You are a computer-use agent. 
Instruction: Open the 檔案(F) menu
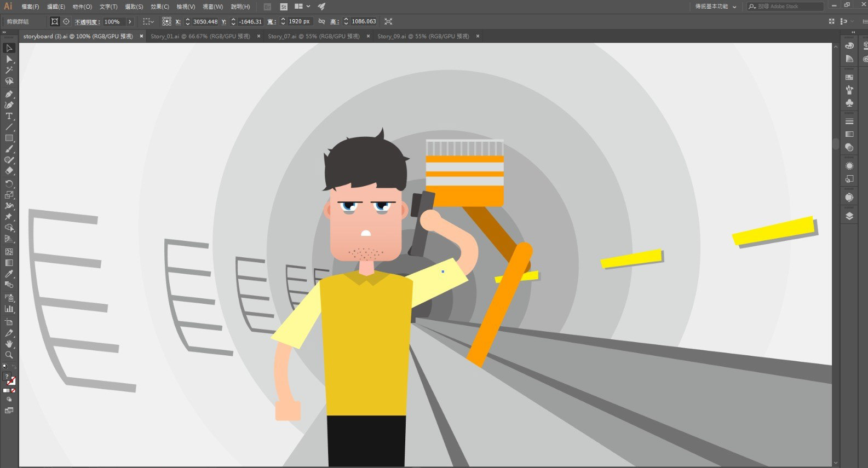(30, 7)
